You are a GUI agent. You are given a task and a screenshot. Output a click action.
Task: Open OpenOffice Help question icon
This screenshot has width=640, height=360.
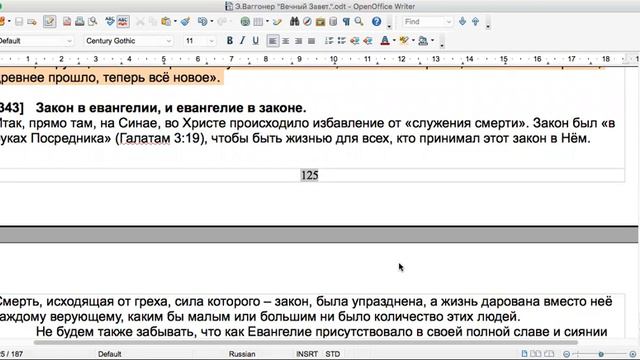376,22
